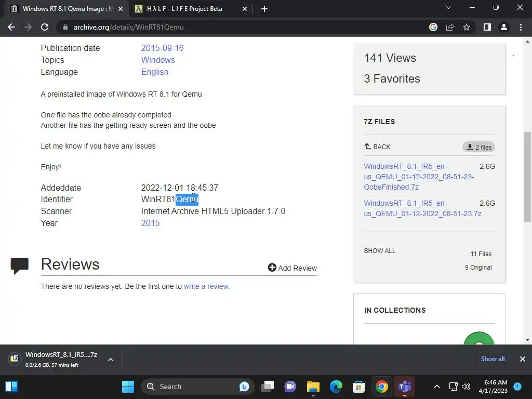Click the site security padlock icon
The height and width of the screenshot is (399, 532).
pos(65,27)
